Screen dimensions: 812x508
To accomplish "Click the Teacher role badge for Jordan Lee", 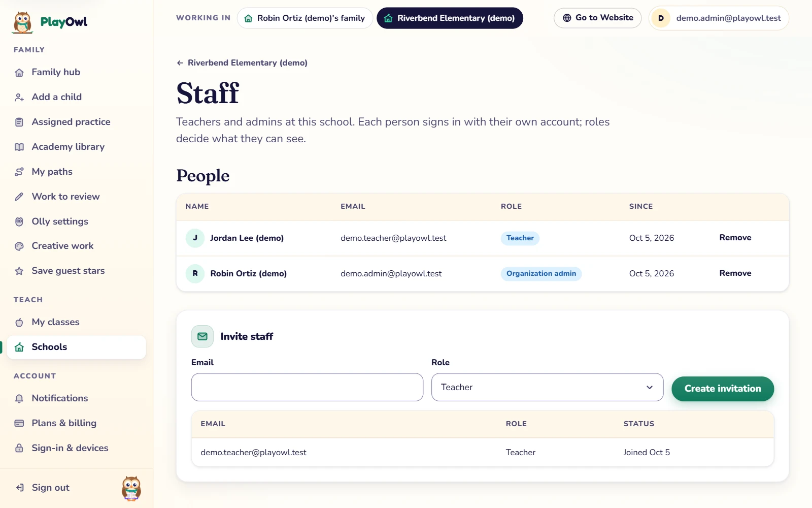I will 520,238.
